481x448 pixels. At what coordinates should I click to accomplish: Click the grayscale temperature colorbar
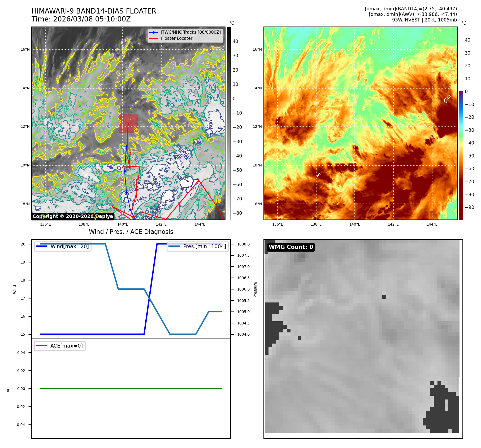pyautogui.click(x=229, y=123)
